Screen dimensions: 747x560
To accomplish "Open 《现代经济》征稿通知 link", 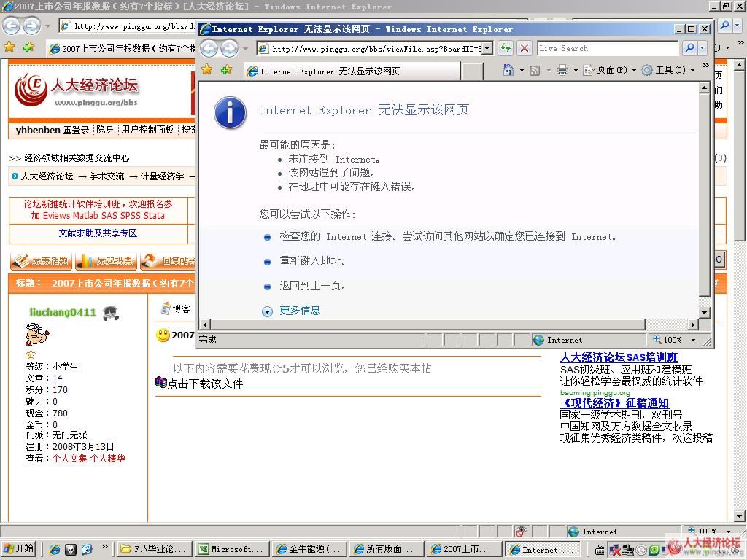I will (x=614, y=402).
